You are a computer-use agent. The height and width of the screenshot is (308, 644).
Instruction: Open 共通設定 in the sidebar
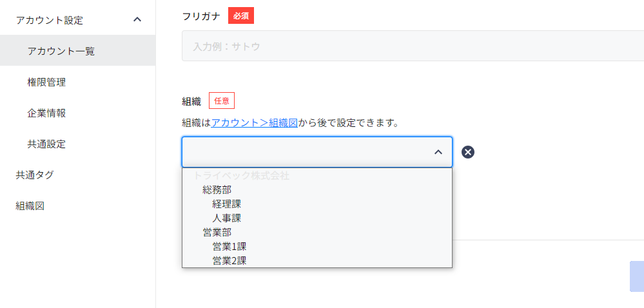(x=46, y=144)
